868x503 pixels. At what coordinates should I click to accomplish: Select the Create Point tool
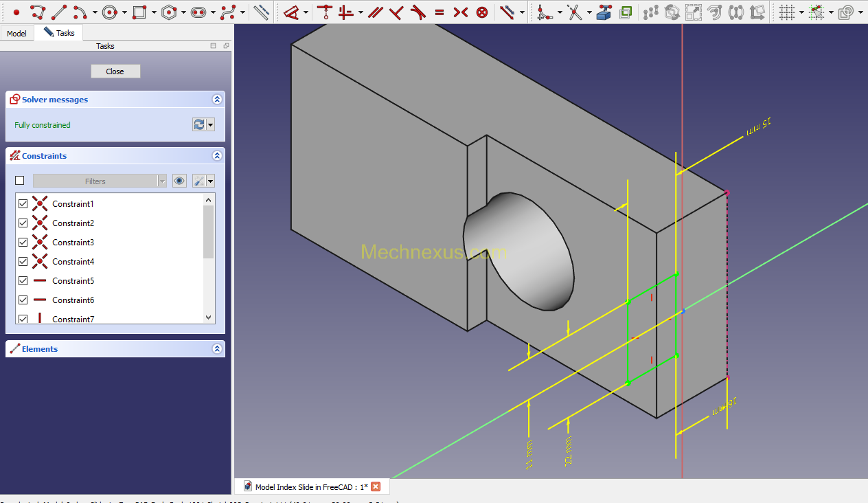(16, 12)
